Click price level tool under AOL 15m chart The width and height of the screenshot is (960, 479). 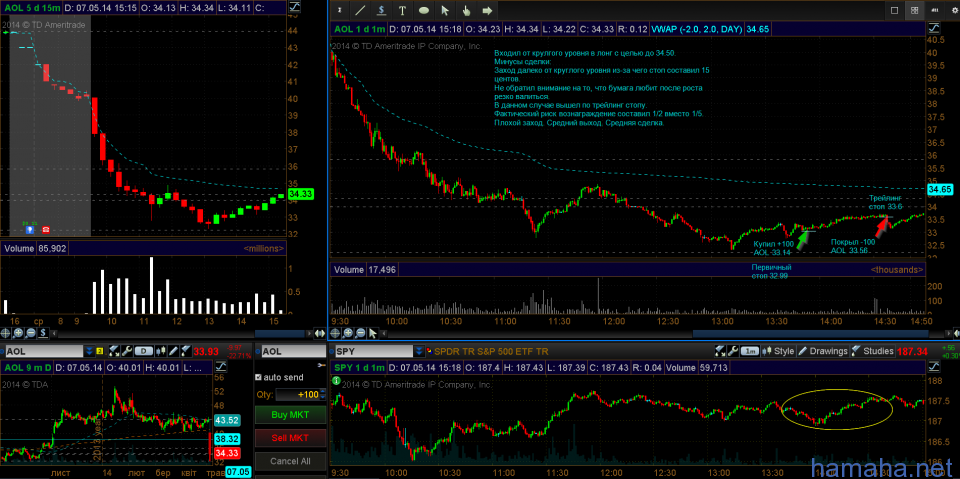[x=43, y=333]
